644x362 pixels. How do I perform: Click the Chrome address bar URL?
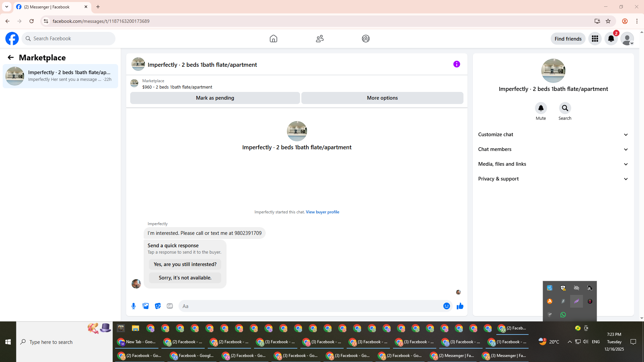(x=101, y=21)
